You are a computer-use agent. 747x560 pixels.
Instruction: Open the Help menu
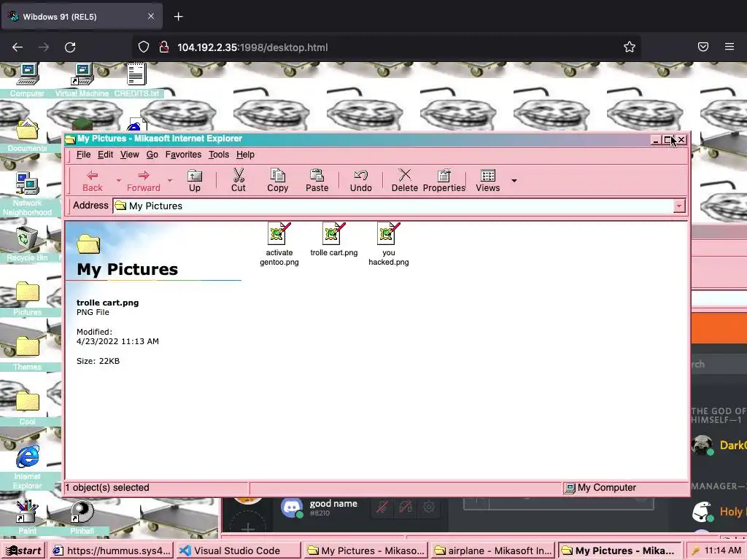(245, 155)
